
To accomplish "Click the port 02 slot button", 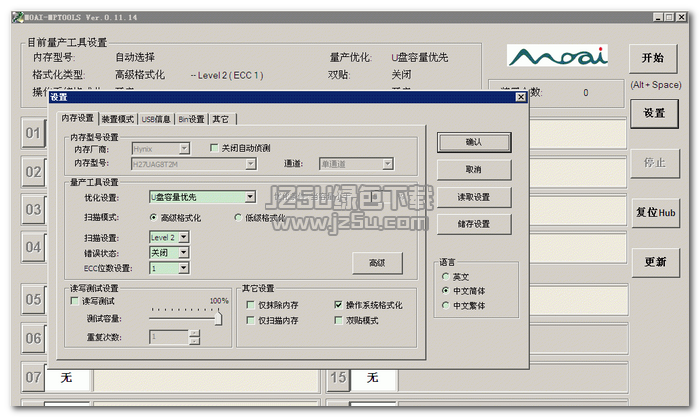I will pos(33,172).
